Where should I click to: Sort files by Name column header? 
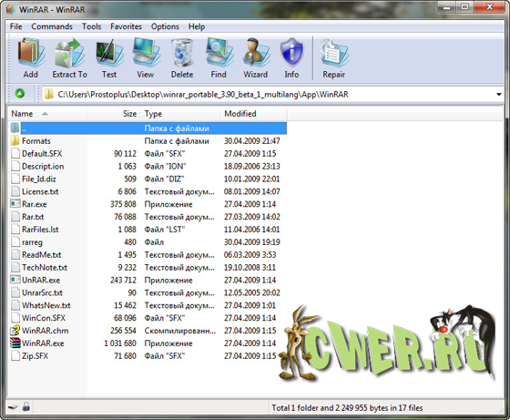[47, 114]
